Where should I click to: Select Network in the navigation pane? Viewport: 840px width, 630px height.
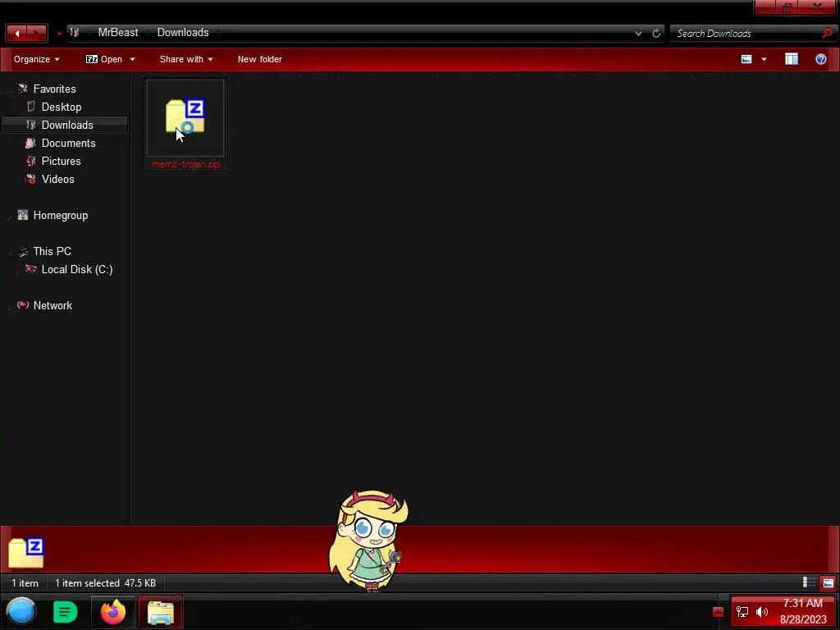coord(52,305)
